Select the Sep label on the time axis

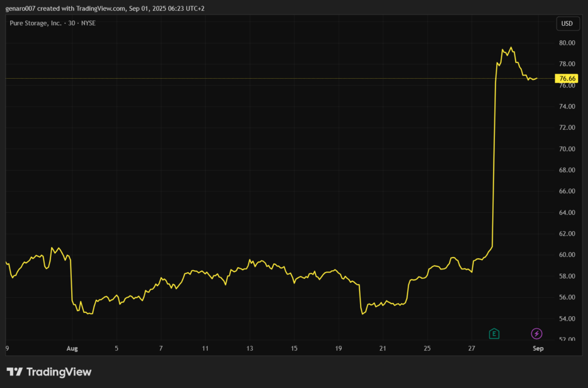pos(537,348)
